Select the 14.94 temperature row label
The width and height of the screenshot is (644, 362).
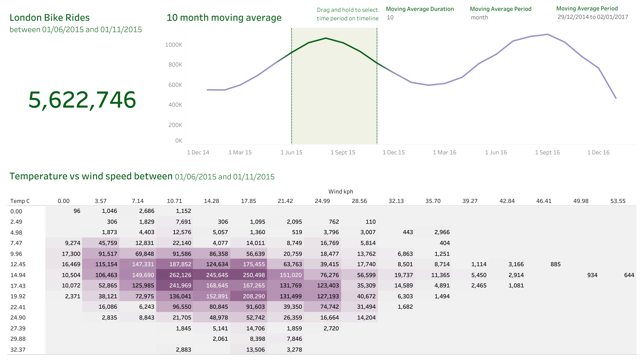point(18,275)
